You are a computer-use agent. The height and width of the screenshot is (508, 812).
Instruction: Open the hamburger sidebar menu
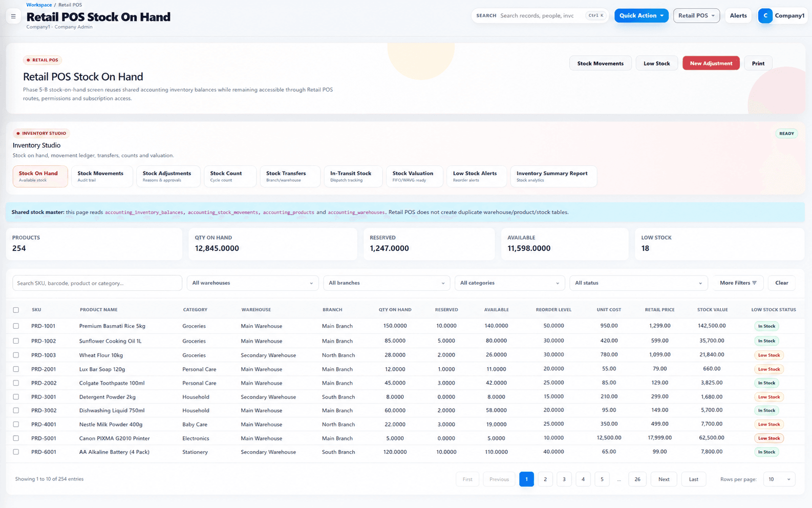click(13, 16)
